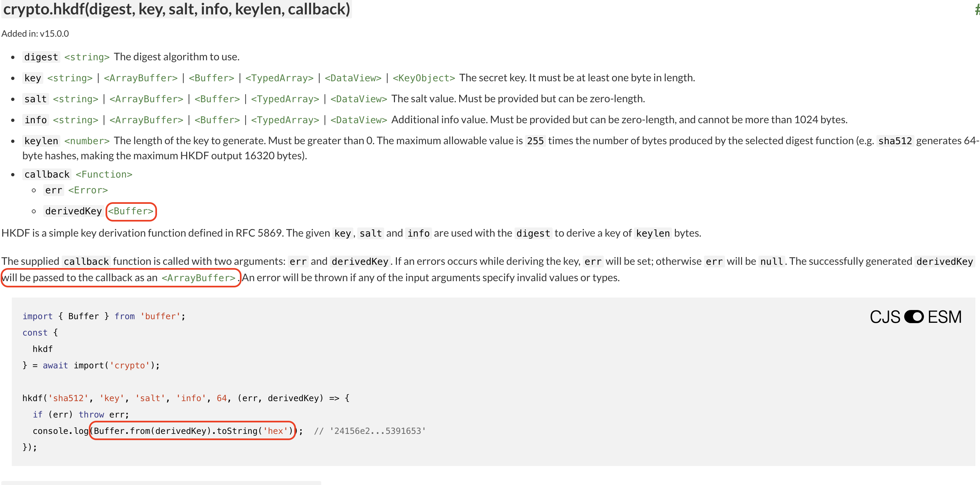The height and width of the screenshot is (485, 980).
Task: Follow the <ArrayBuffer> link for key parameter
Action: [x=141, y=78]
